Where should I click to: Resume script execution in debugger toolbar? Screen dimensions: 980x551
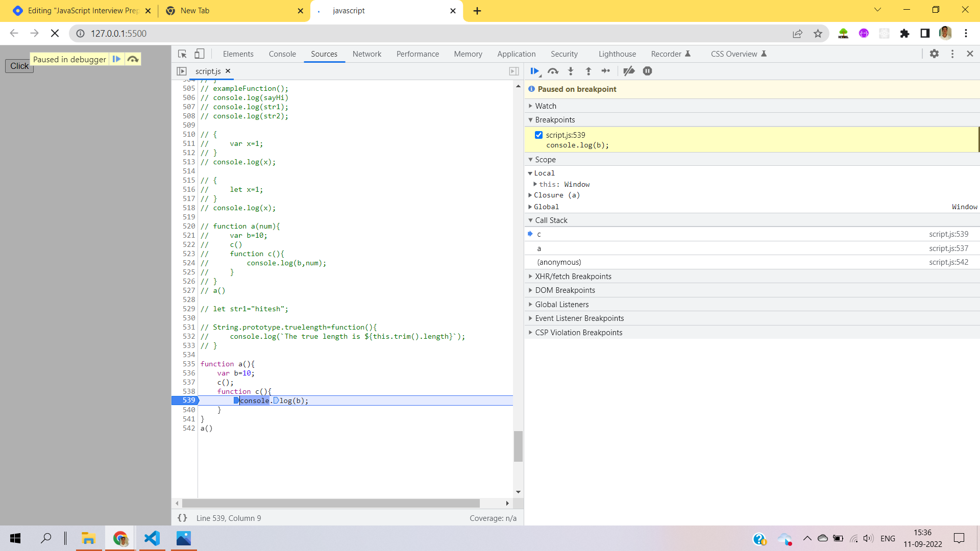pyautogui.click(x=534, y=71)
